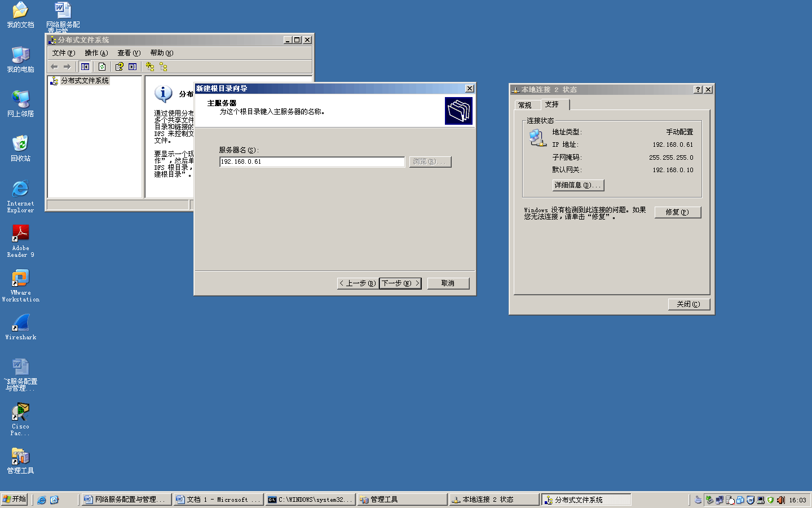
Task: Open Adobe Reader 9 desktop shortcut
Action: pyautogui.click(x=21, y=237)
